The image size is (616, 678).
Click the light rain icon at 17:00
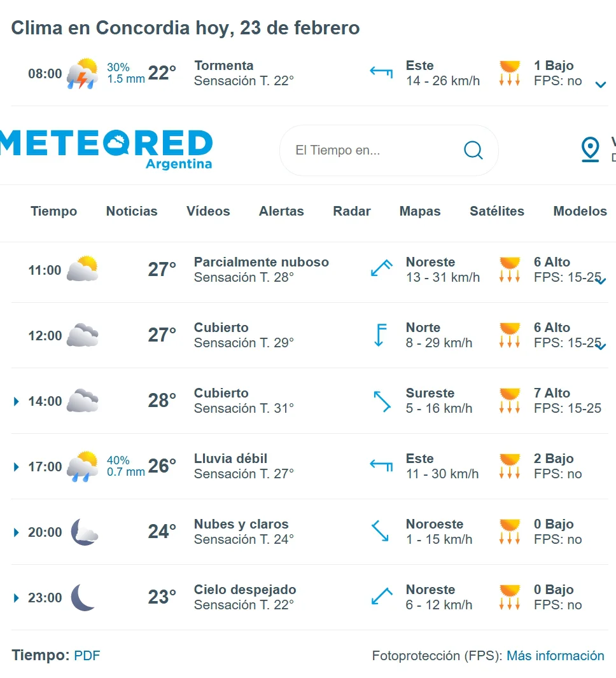(83, 467)
